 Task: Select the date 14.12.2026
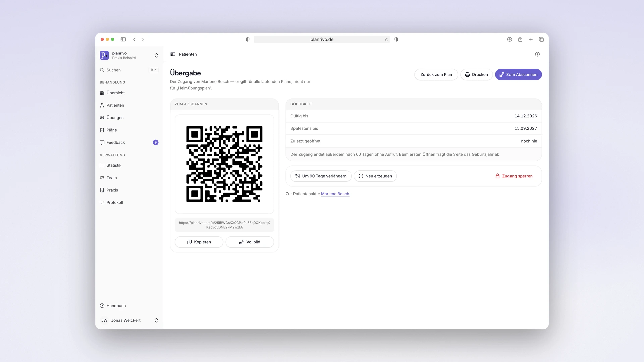click(526, 116)
